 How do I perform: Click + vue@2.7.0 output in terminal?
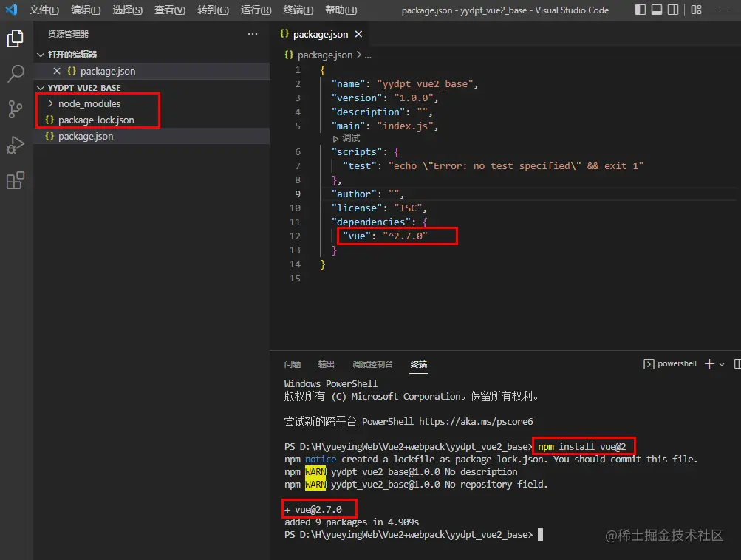point(313,510)
